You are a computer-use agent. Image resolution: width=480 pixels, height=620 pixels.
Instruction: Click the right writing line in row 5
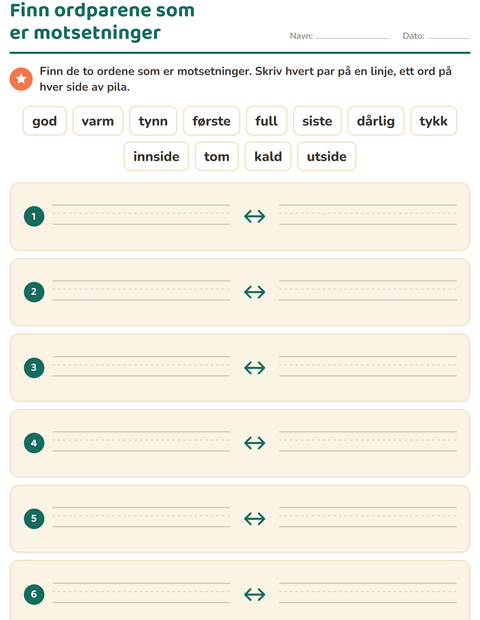click(368, 517)
